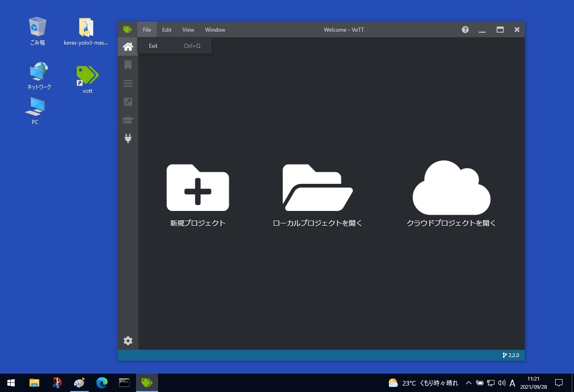Open the notification center icon
This screenshot has height=392, width=574.
tap(559, 383)
